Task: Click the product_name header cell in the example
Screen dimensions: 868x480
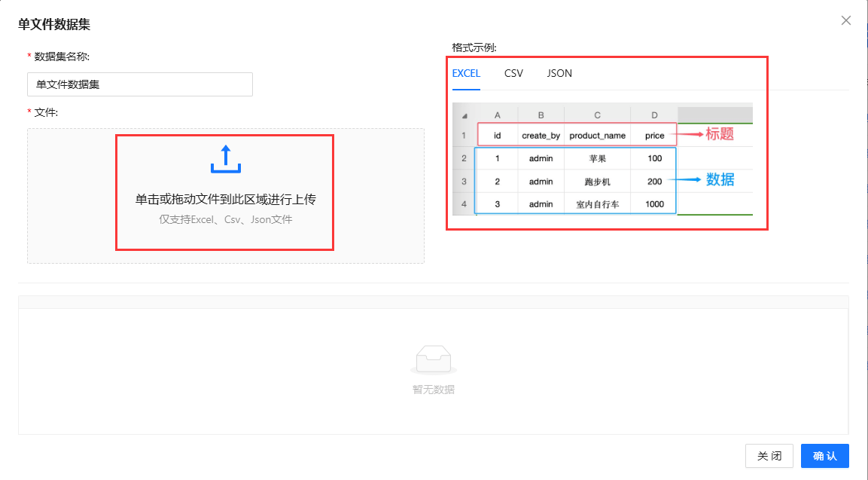Action: (597, 136)
